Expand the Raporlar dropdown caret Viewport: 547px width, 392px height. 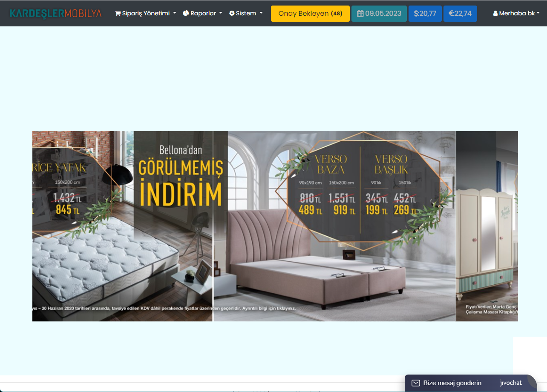[x=221, y=13]
